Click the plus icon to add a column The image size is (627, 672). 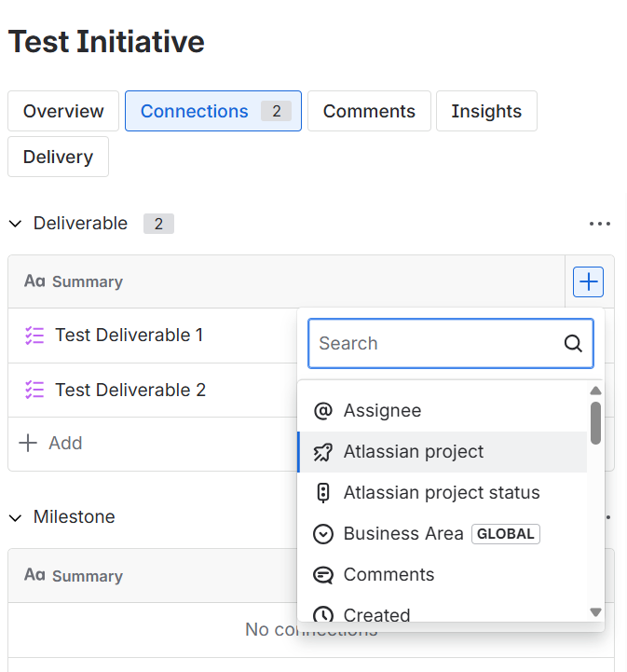(x=588, y=281)
